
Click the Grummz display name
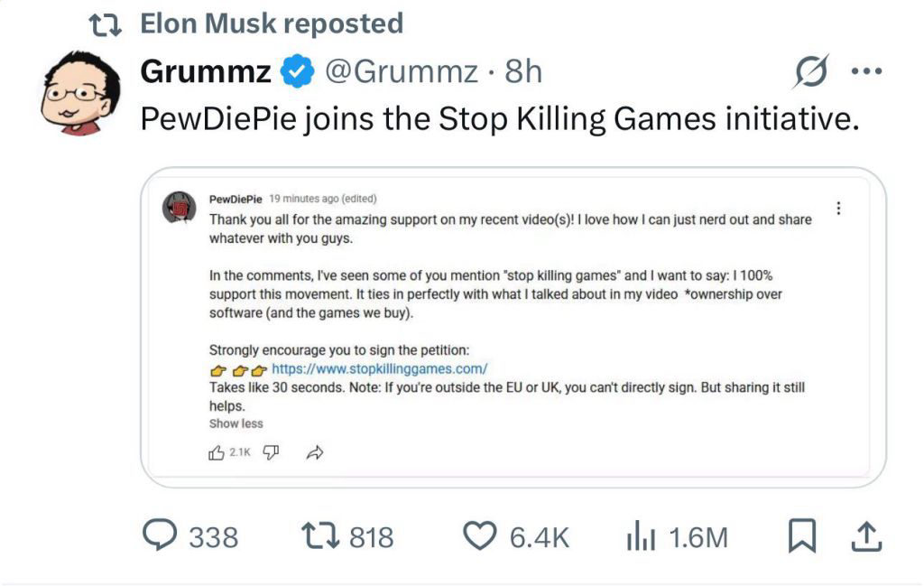pyautogui.click(x=206, y=71)
